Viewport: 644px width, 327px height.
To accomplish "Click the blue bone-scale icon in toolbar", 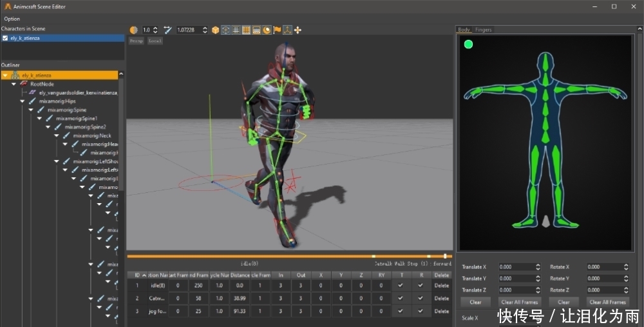I will 167,30.
